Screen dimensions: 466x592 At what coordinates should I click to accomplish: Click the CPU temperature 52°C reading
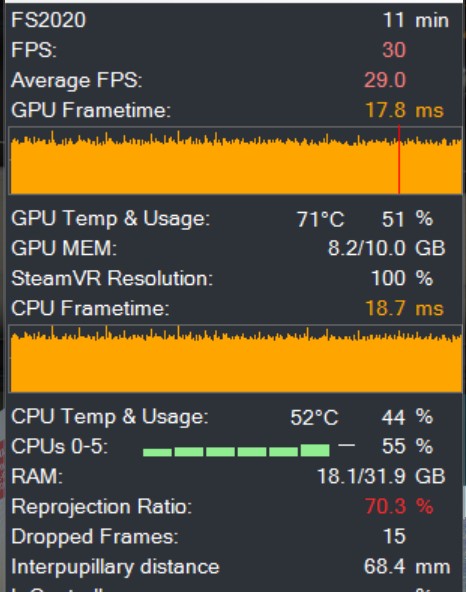pyautogui.click(x=314, y=417)
